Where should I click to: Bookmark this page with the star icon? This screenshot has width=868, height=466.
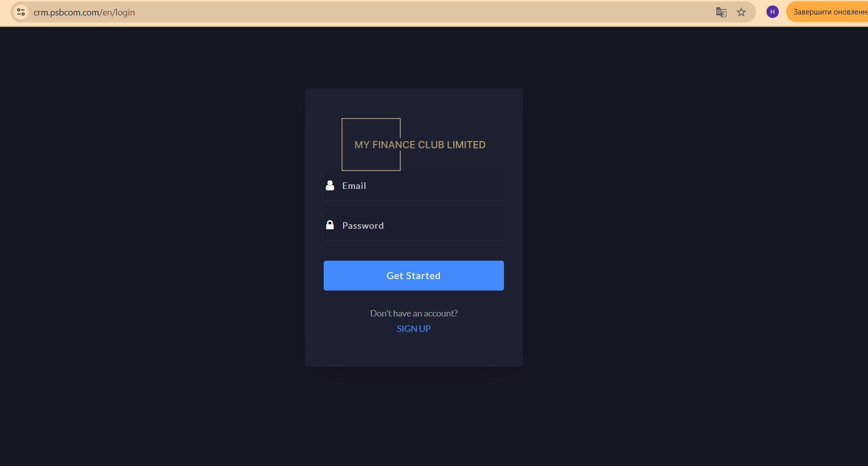click(x=742, y=12)
